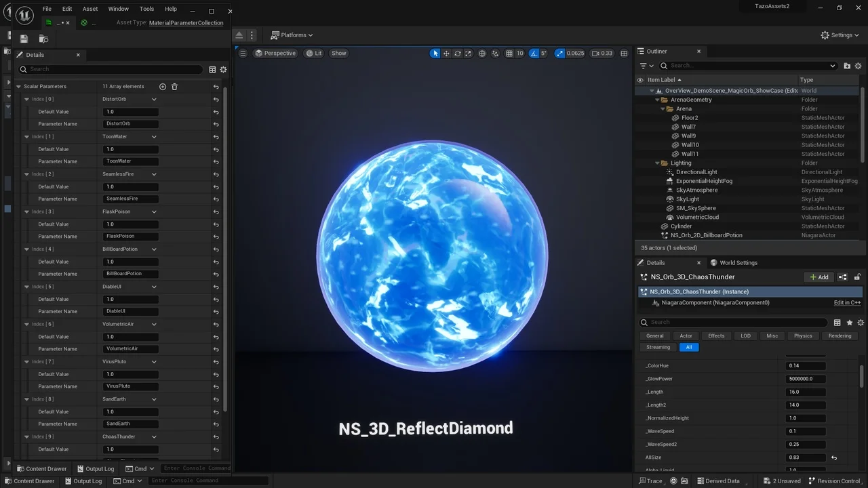Add a new Scalar Parameters array element

click(x=162, y=87)
